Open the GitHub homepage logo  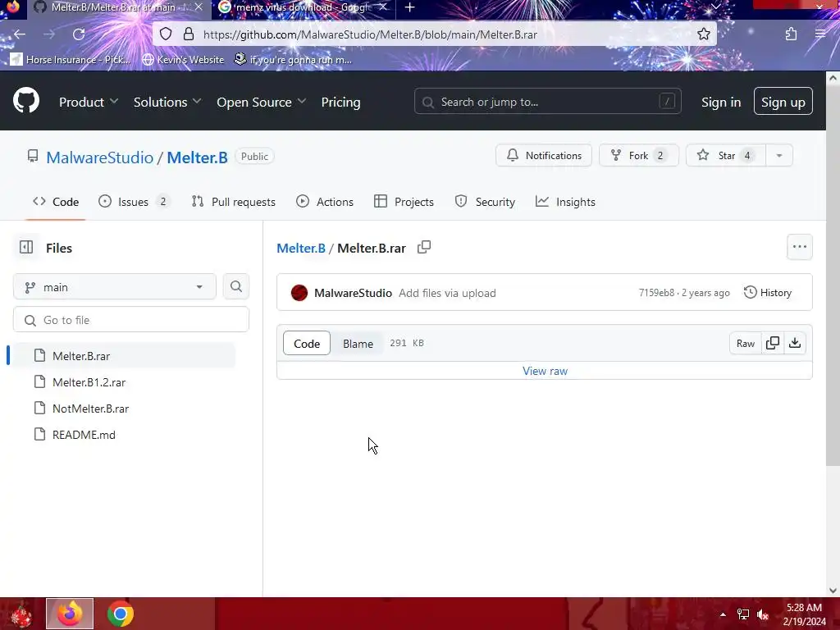26,100
